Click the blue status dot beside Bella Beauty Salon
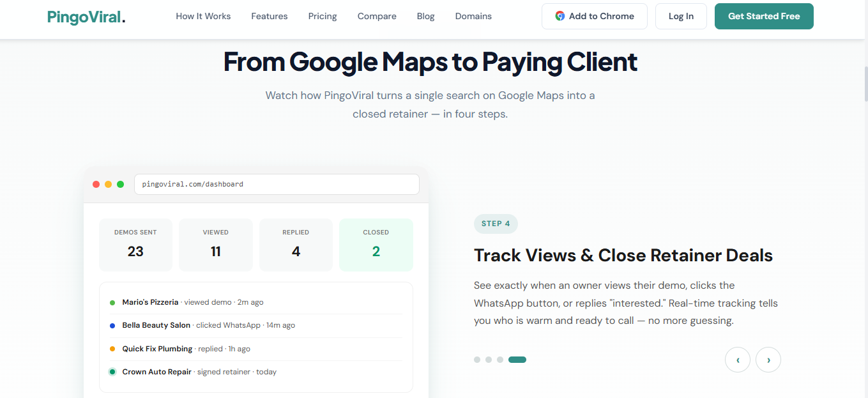This screenshot has height=398, width=868. point(112,326)
